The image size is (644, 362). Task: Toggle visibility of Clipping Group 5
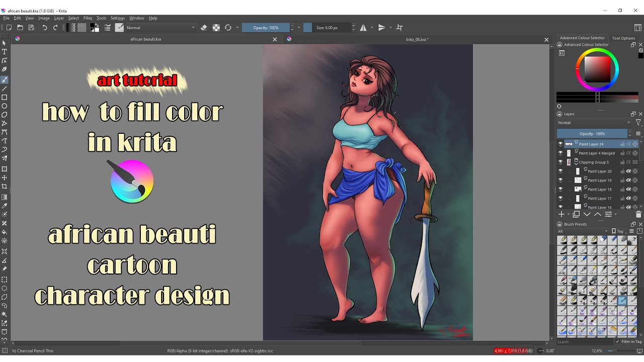[560, 162]
